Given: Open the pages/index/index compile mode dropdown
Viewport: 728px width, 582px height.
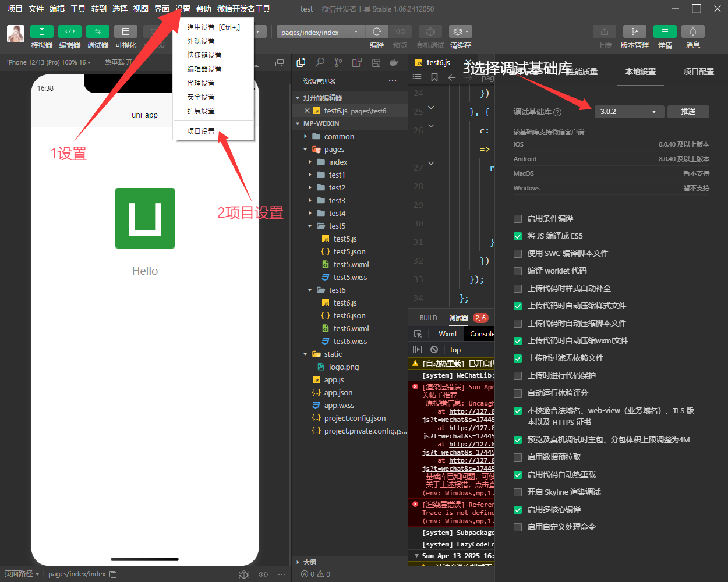Looking at the screenshot, I should coord(321,32).
